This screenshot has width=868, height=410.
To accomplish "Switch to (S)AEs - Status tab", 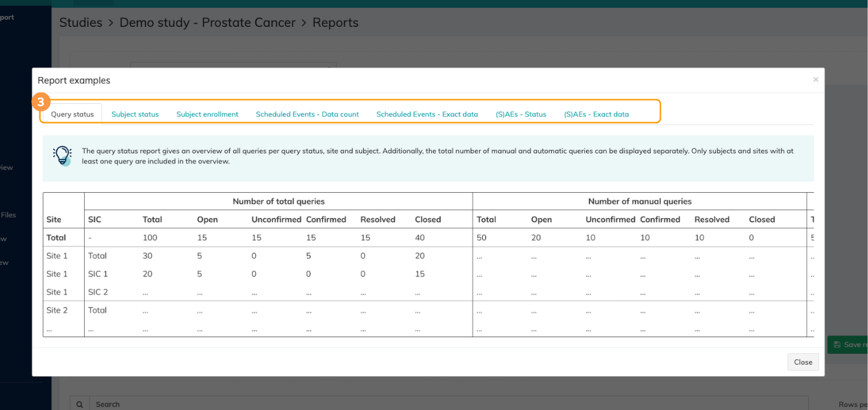I will click(521, 114).
